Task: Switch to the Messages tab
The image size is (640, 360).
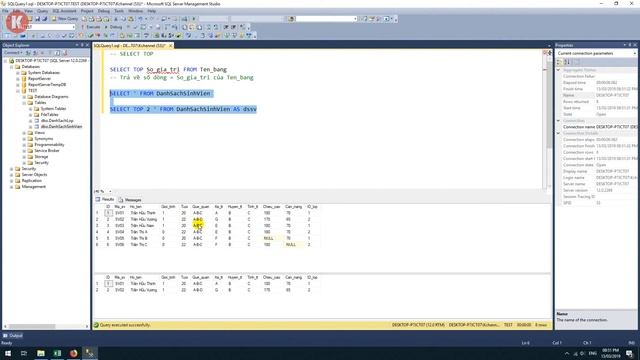Action: [130, 200]
